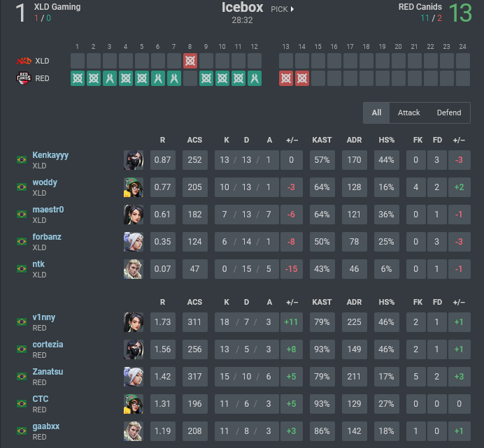Click Zanatsu's Jett agent portrait
The image size is (484, 448).
coord(134,377)
